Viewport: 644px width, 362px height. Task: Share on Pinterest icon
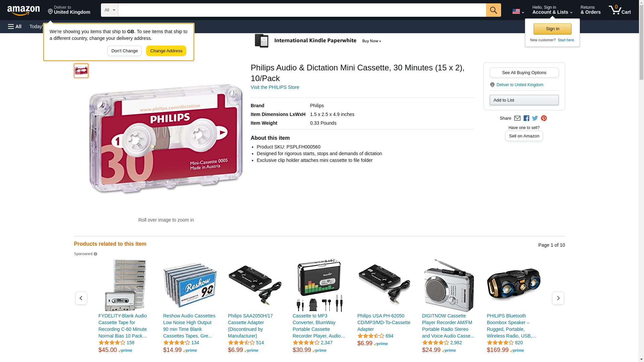tap(544, 118)
